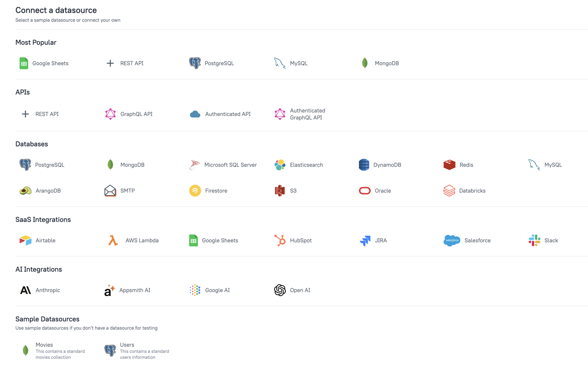This screenshot has width=588, height=368.
Task: Select the Databricks icon
Action: coord(449,190)
